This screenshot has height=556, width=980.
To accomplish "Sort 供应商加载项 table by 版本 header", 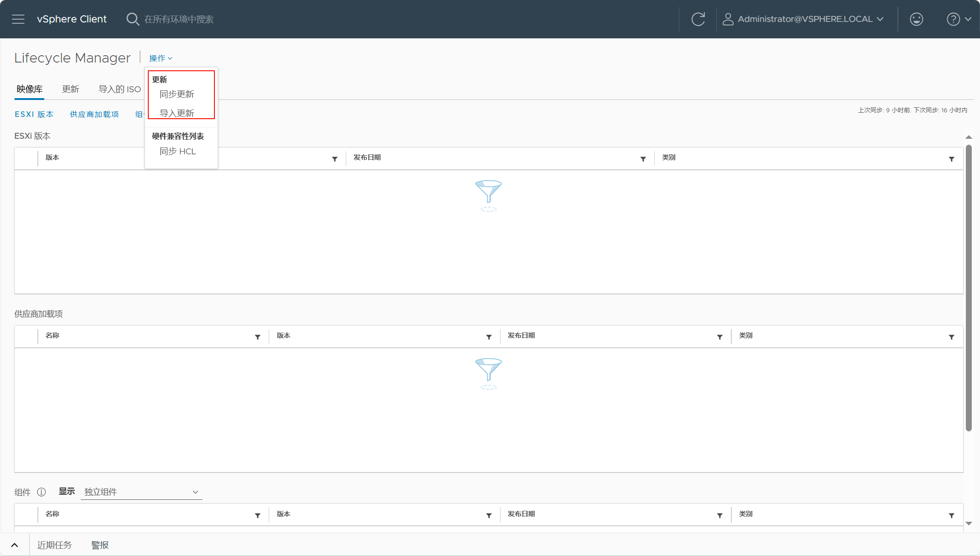I will point(283,336).
